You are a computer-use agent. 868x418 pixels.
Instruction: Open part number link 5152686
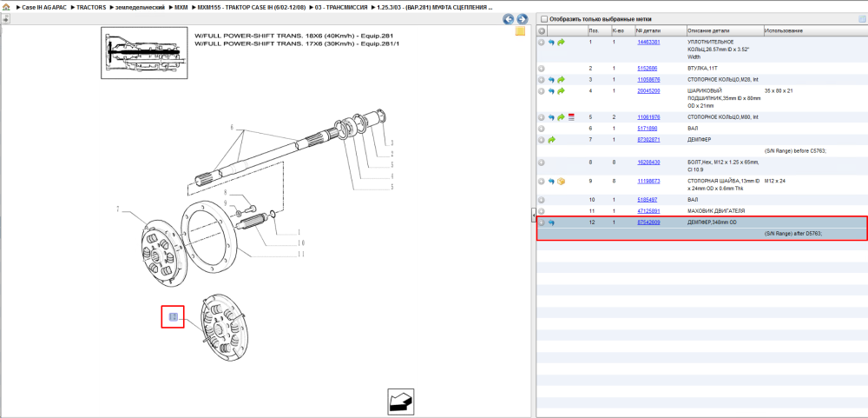click(648, 69)
